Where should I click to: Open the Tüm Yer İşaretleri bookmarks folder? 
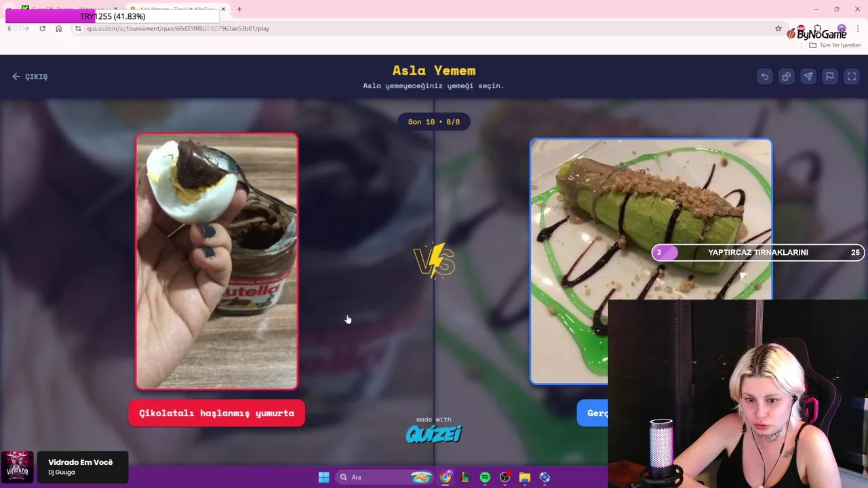pyautogui.click(x=835, y=45)
